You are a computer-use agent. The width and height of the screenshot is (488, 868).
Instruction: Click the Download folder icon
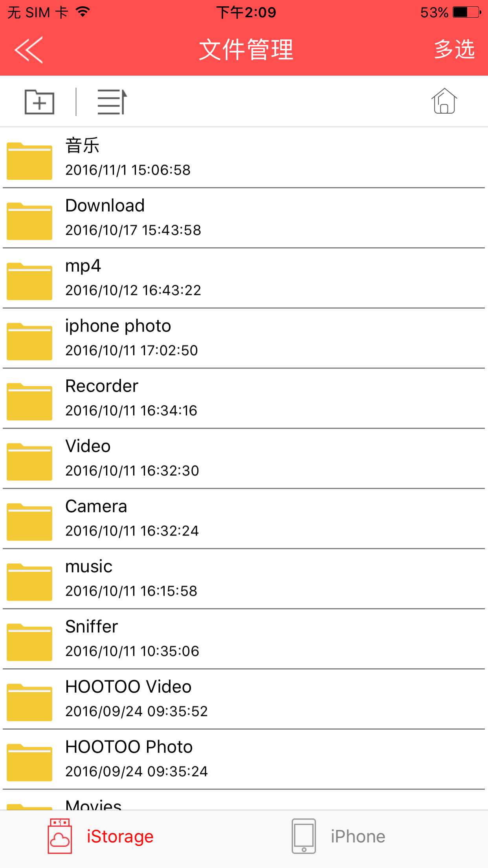click(29, 221)
